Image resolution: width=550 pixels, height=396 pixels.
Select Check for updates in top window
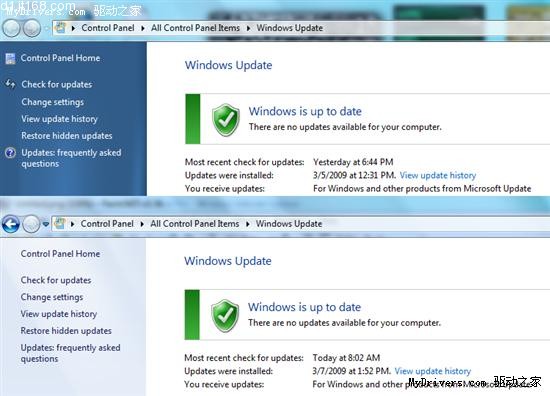57,85
